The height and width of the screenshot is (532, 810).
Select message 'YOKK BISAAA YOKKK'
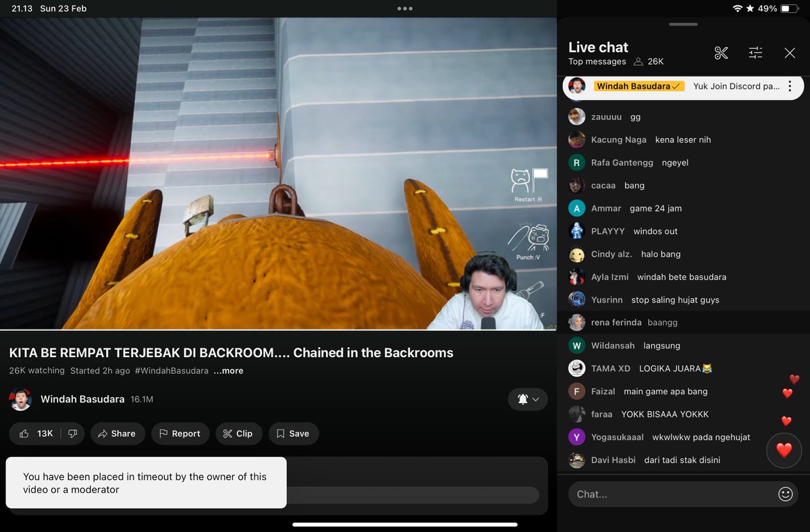tap(665, 415)
